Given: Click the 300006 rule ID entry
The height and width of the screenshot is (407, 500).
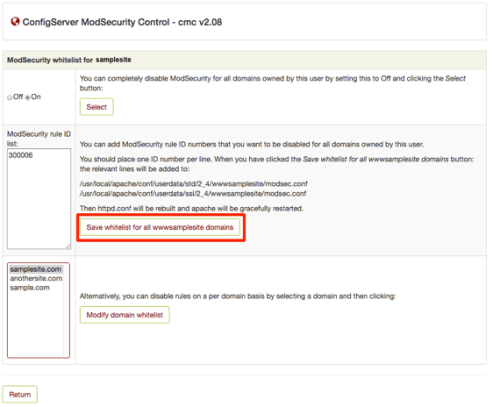Looking at the screenshot, I should [21, 155].
